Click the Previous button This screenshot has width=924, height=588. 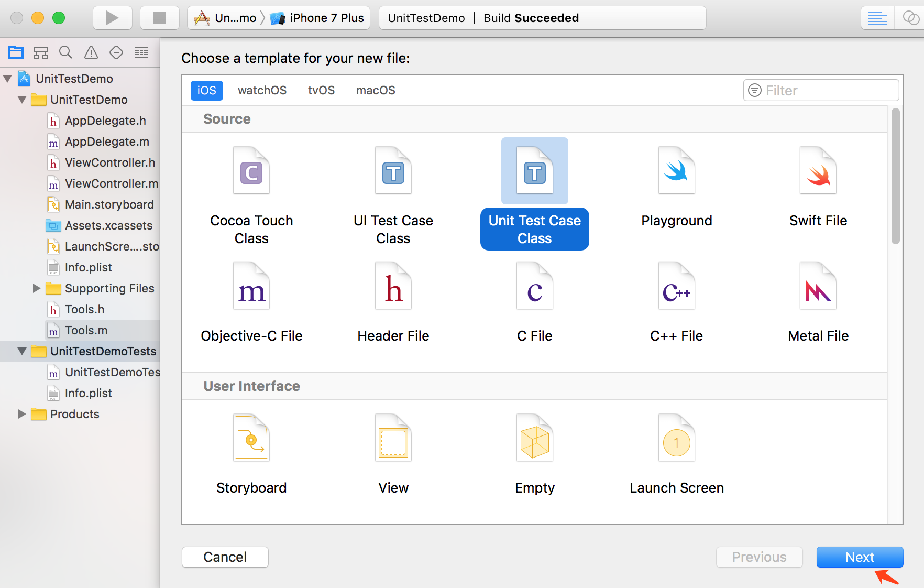(759, 557)
